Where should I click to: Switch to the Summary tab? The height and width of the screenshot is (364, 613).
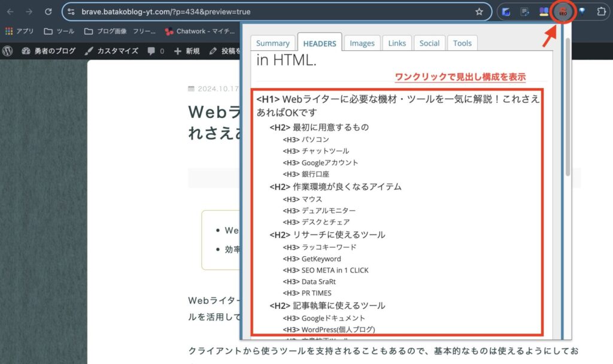pos(273,43)
